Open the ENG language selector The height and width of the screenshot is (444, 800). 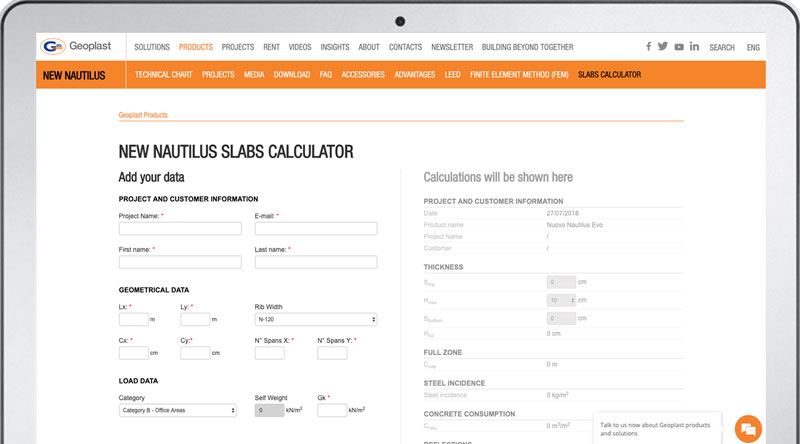753,47
